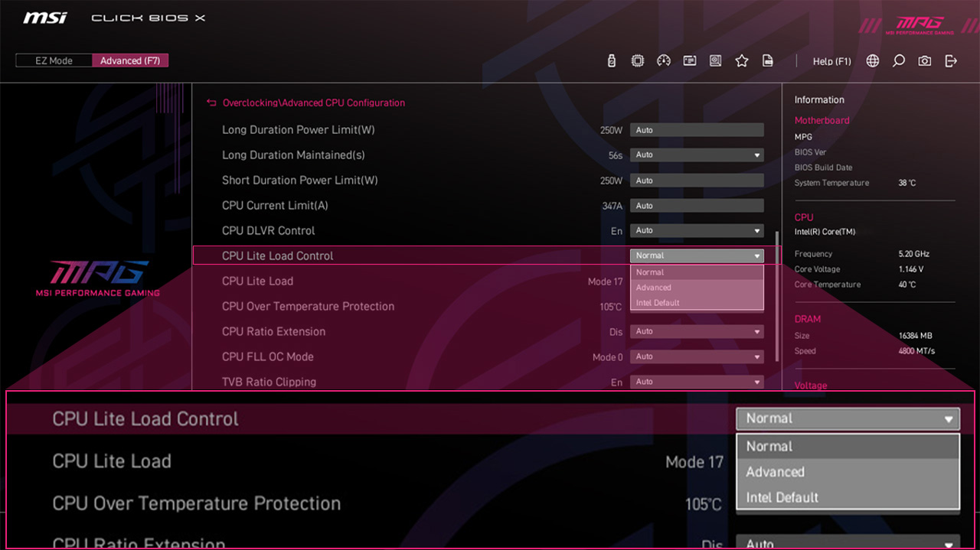Switch to EZ Mode tab
This screenshot has width=980, height=550.
click(54, 60)
